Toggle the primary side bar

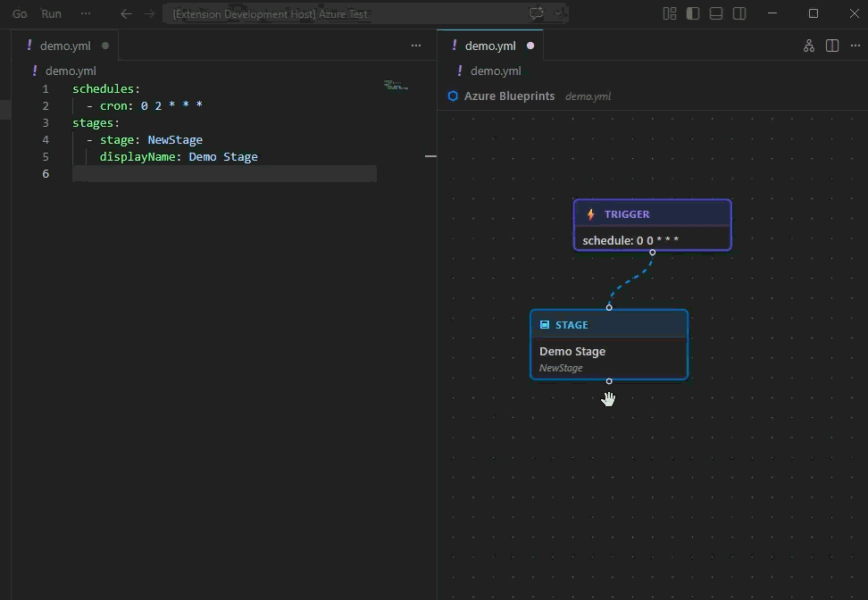(693, 13)
